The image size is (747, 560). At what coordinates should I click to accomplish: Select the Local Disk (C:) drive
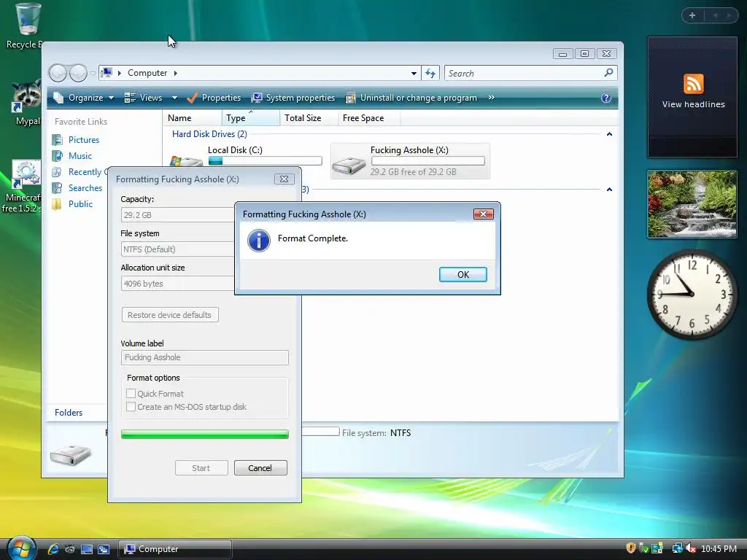[x=245, y=156]
